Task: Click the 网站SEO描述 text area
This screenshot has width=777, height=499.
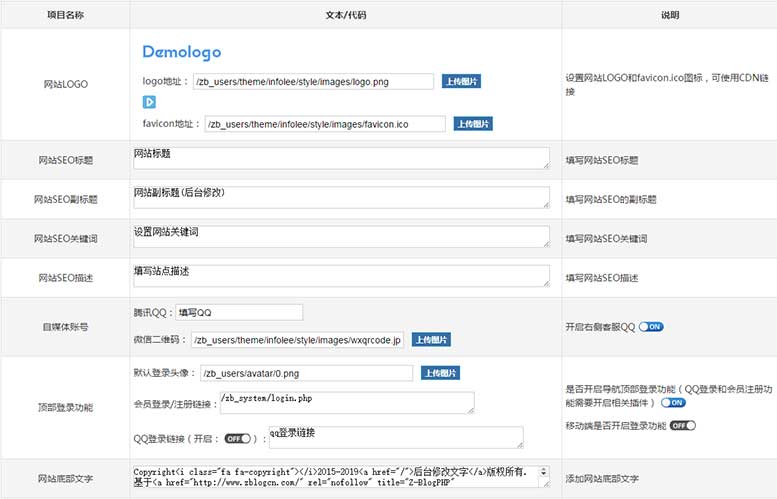Action: pyautogui.click(x=340, y=276)
